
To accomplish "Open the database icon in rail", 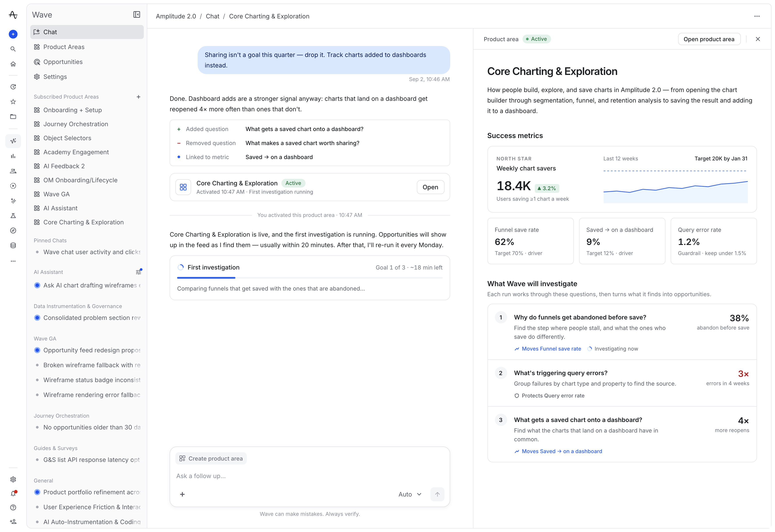I will point(13,246).
